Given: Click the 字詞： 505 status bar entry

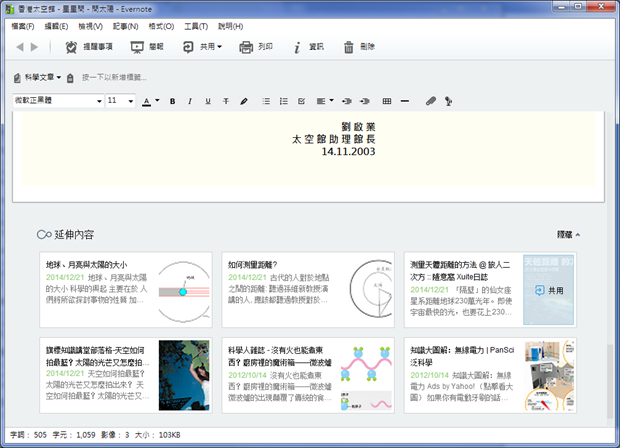Looking at the screenshot, I should 28,435.
